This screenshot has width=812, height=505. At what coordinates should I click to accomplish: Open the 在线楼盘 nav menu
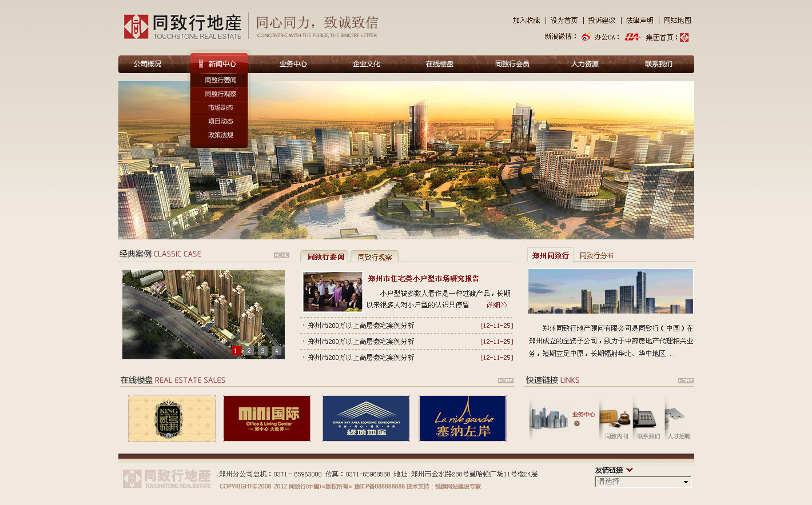pyautogui.click(x=440, y=64)
